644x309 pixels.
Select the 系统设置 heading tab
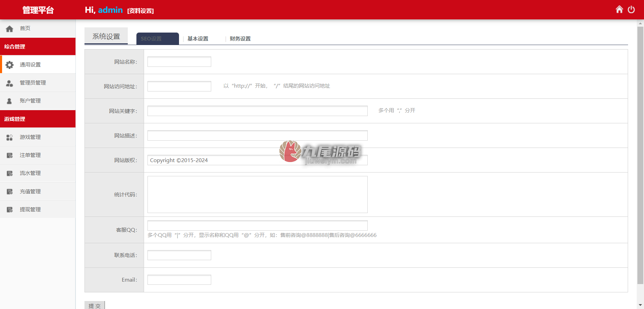pyautogui.click(x=106, y=36)
